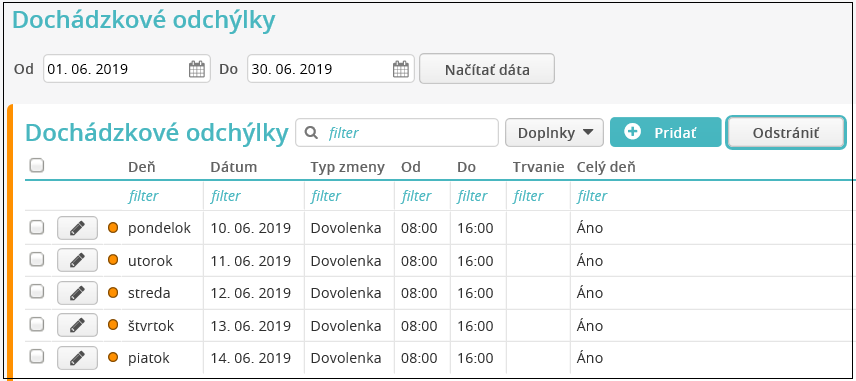Check the piatok row checkbox
856x381 pixels.
pyautogui.click(x=37, y=357)
